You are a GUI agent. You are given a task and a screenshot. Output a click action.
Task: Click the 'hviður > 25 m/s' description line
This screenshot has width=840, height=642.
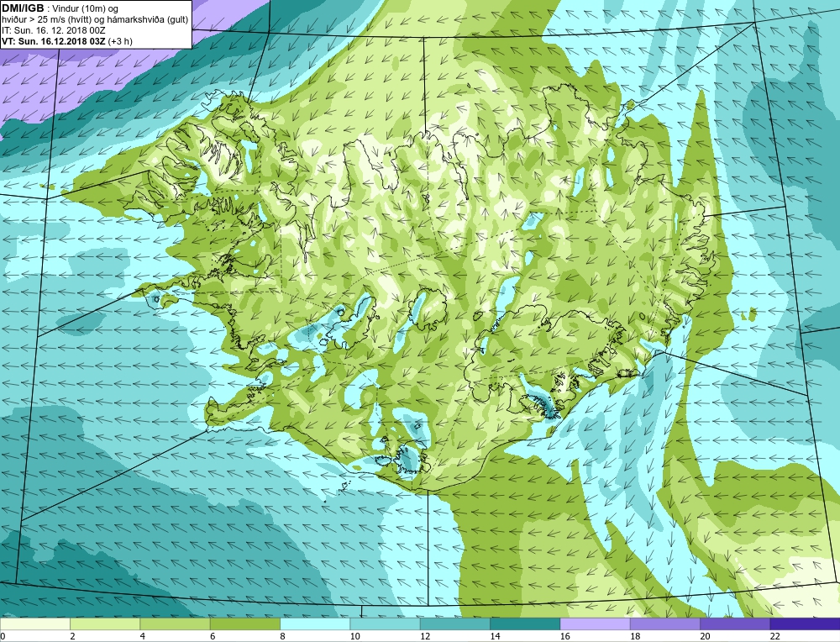(95, 20)
